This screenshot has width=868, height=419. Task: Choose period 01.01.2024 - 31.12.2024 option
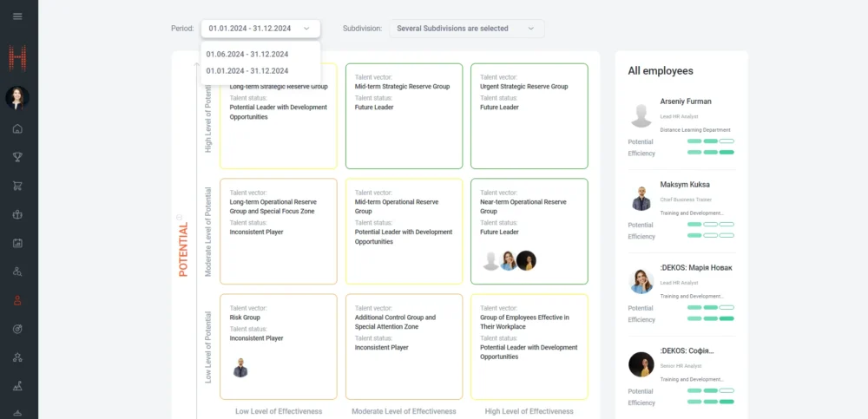[247, 70]
